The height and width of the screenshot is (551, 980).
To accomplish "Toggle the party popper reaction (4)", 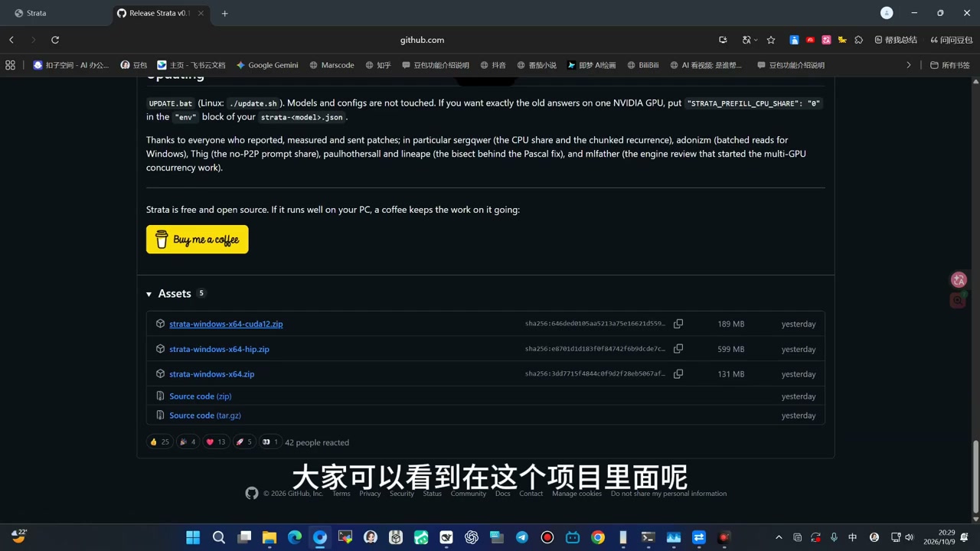I will [188, 442].
